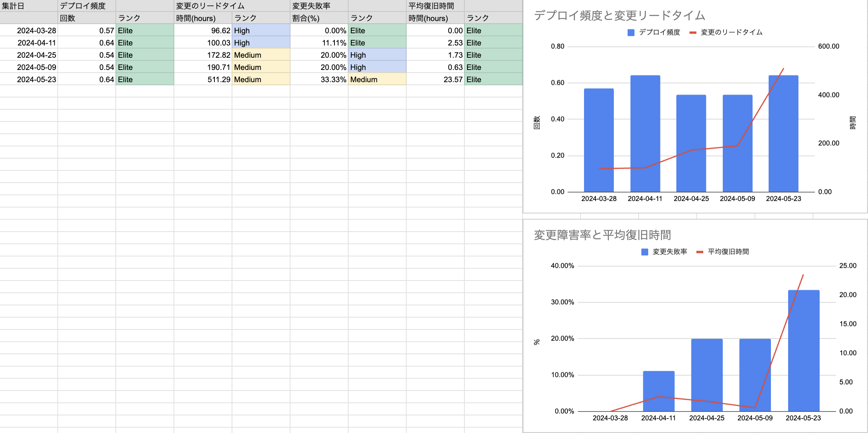Click the blue デプロイ頻度 legend swatch
The image size is (868, 433).
pyautogui.click(x=631, y=32)
